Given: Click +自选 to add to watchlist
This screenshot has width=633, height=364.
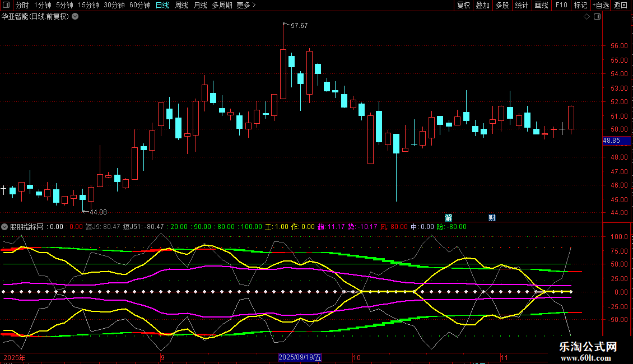Looking at the screenshot, I should pyautogui.click(x=601, y=5).
